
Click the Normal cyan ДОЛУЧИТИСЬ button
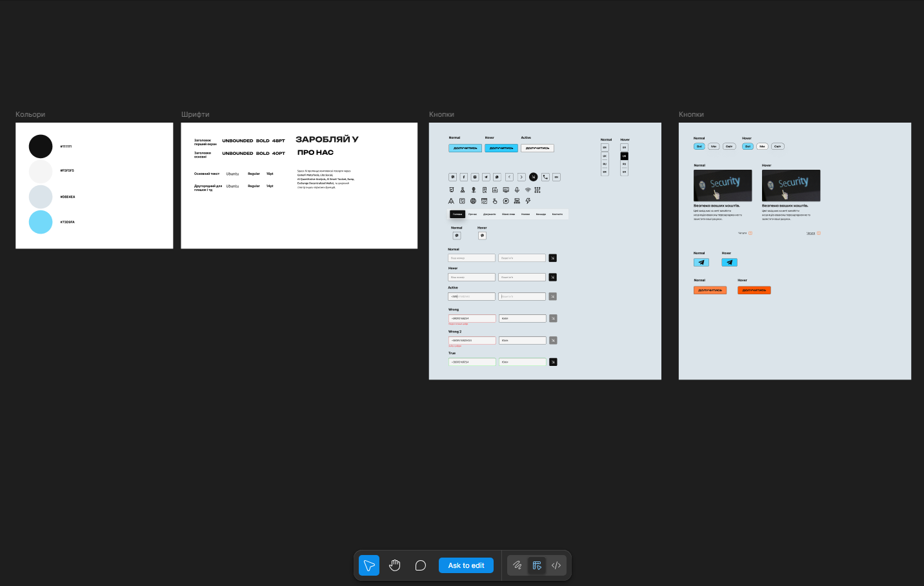[x=465, y=148]
